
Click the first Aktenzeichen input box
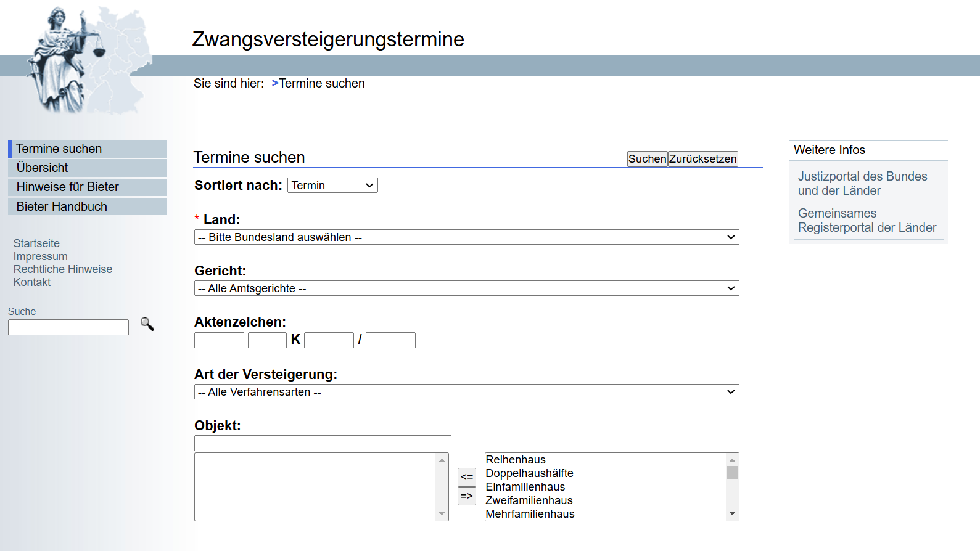(x=219, y=340)
